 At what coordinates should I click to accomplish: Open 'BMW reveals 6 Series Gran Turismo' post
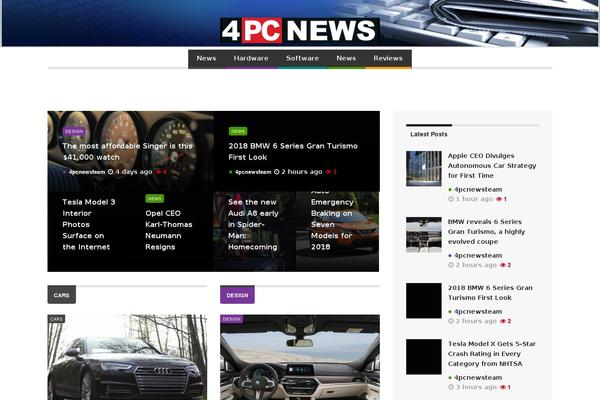pos(486,232)
